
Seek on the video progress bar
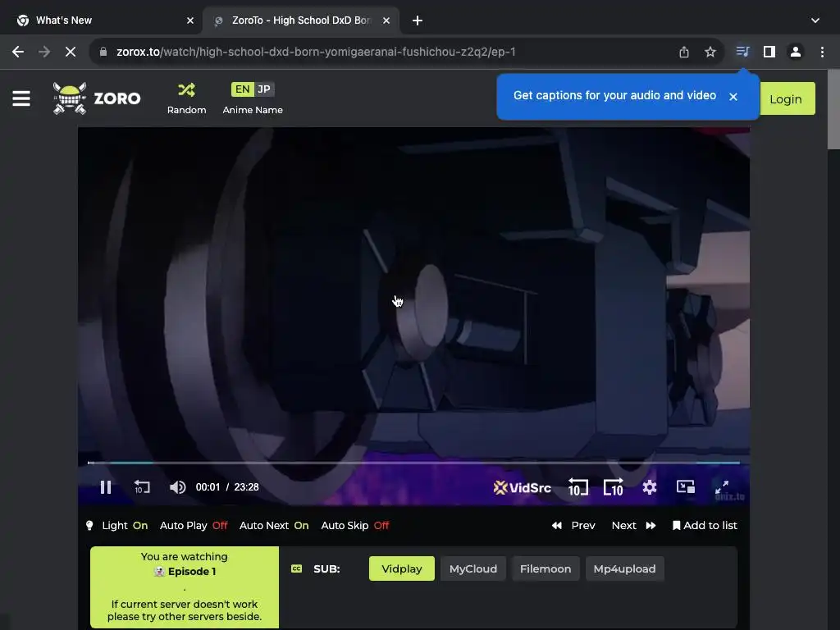click(413, 463)
